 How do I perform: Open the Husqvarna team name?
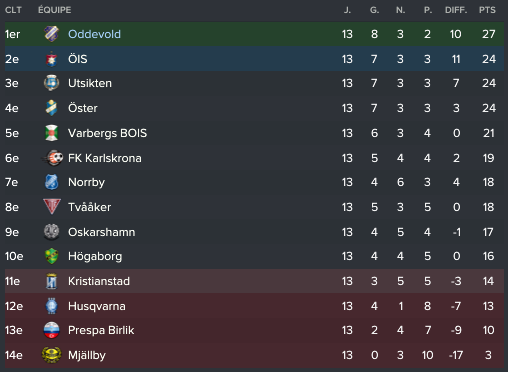pos(97,306)
